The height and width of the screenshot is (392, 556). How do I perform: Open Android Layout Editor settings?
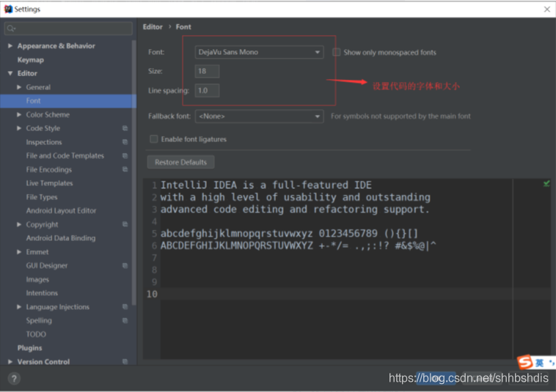[61, 211]
